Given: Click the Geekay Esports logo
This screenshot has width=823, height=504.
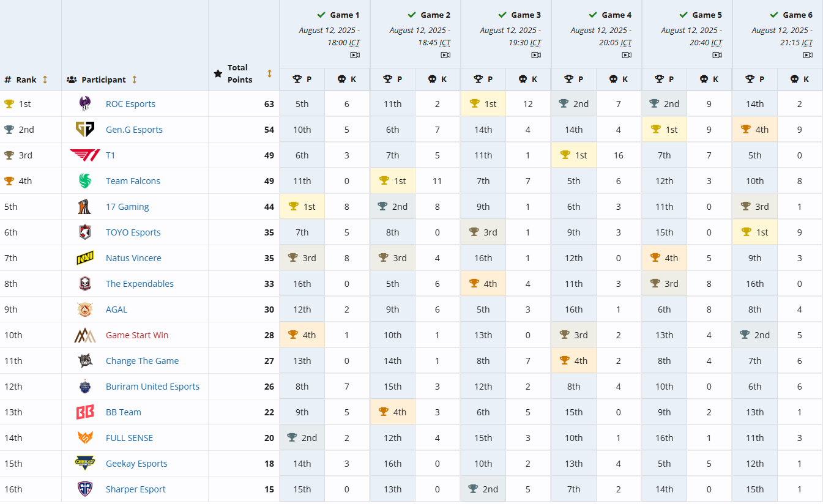Looking at the screenshot, I should point(84,464).
